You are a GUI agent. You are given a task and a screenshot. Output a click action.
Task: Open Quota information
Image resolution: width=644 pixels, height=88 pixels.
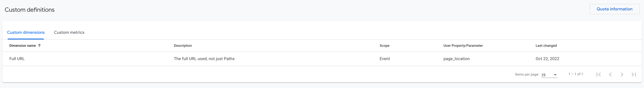(x=615, y=9)
